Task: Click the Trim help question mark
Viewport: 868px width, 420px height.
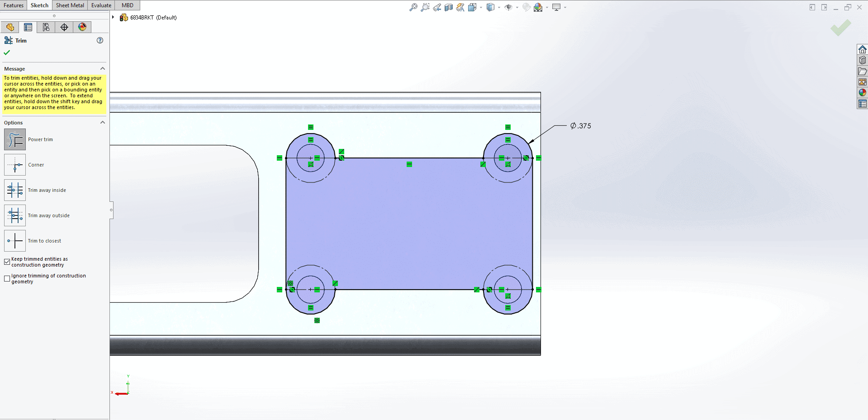Action: (100, 40)
